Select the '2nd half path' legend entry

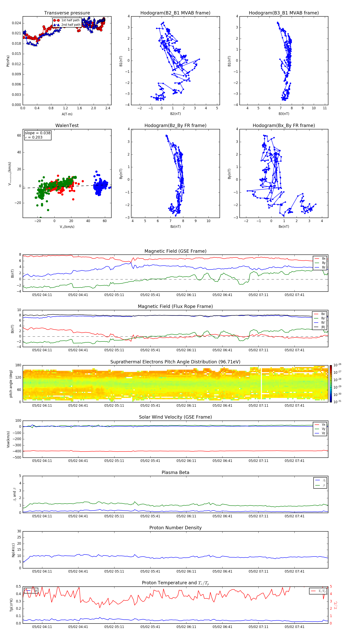(x=67, y=25)
